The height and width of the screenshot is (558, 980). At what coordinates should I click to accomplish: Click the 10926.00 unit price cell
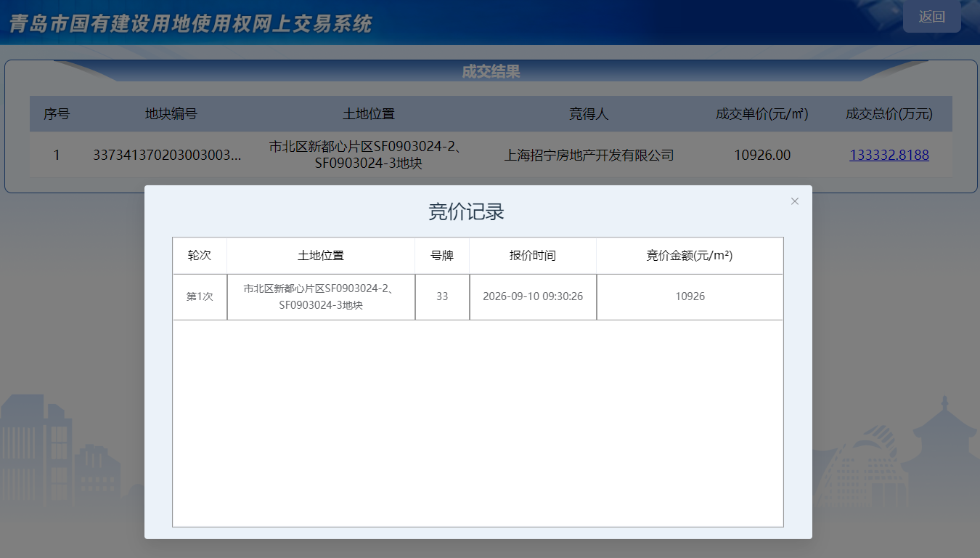tap(762, 155)
